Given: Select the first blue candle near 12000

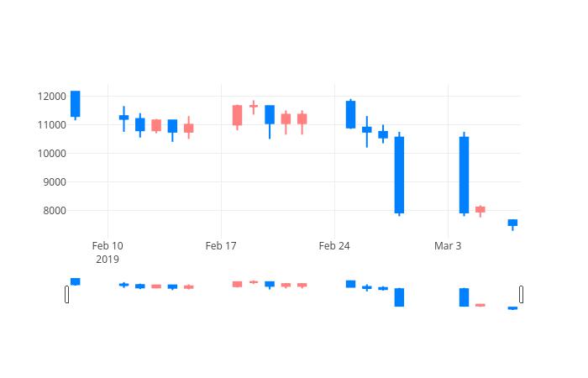Looking at the screenshot, I should click(76, 105).
